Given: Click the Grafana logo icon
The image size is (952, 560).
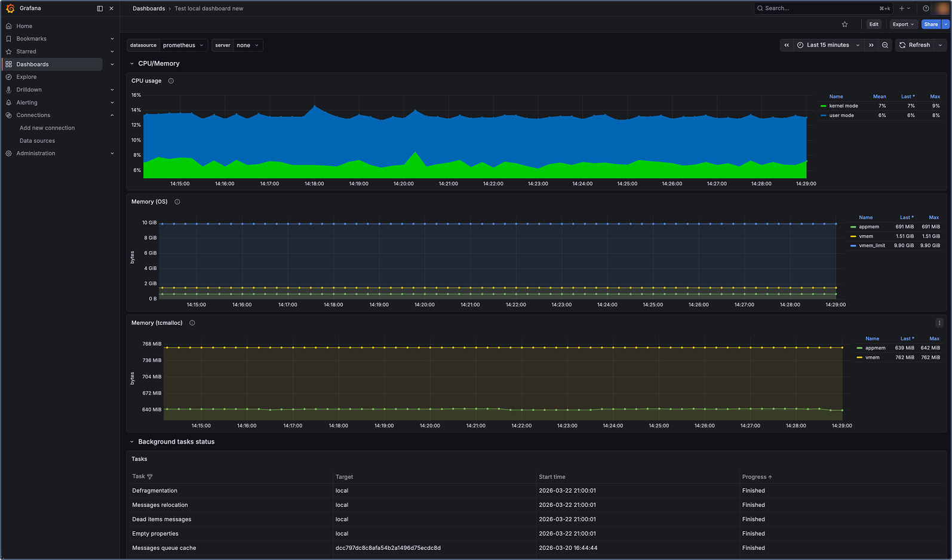Looking at the screenshot, I should [x=10, y=8].
